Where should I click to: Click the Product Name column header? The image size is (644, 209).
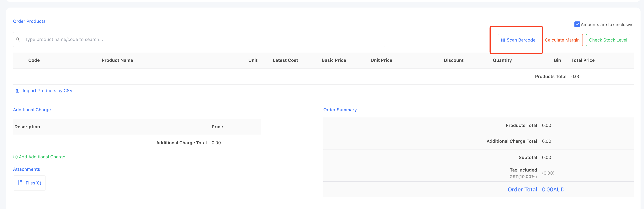117,60
